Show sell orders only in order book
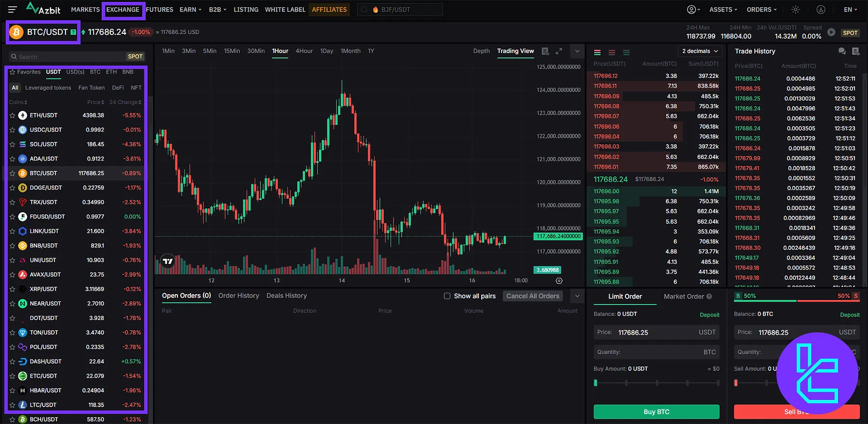This screenshot has width=868, height=424. 611,52
